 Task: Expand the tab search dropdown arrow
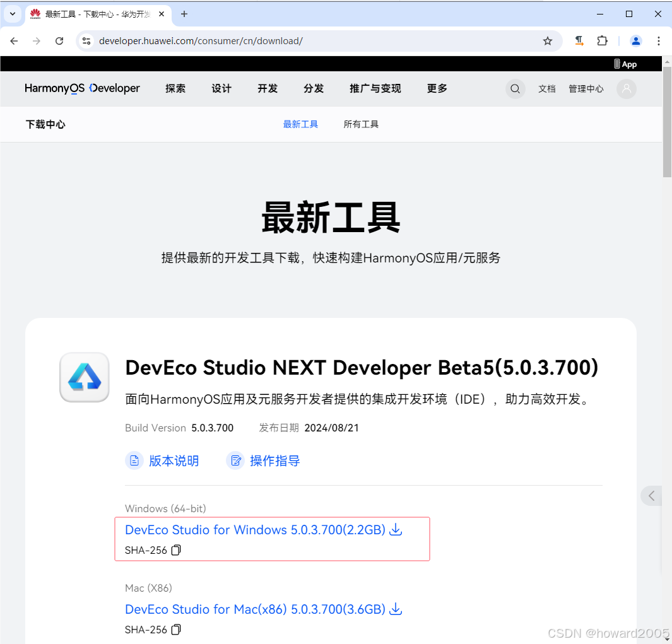click(x=13, y=14)
